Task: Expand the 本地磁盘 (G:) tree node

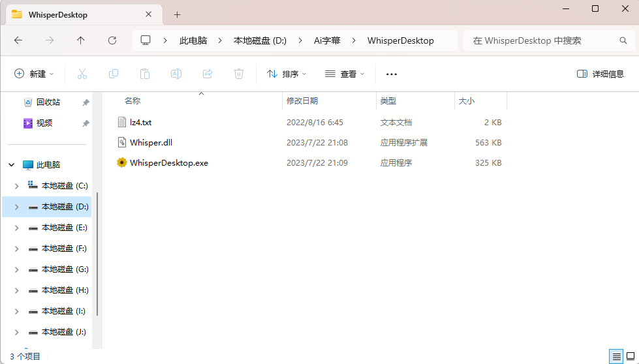Action: (x=17, y=269)
